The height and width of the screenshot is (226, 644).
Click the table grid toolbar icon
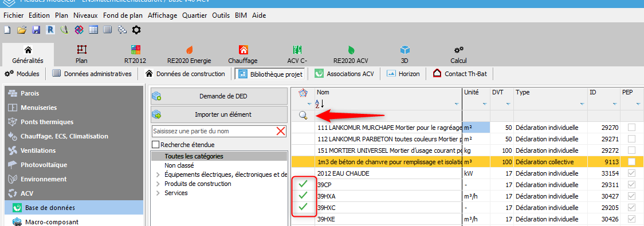[x=93, y=30]
